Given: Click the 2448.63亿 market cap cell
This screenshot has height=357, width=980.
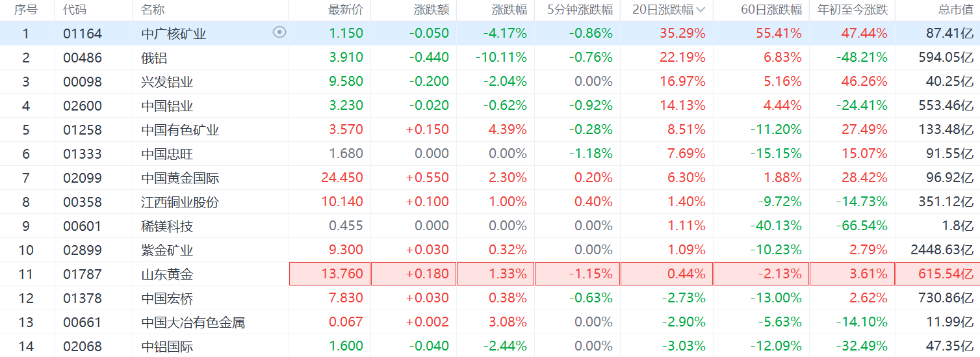Looking at the screenshot, I should tap(942, 250).
